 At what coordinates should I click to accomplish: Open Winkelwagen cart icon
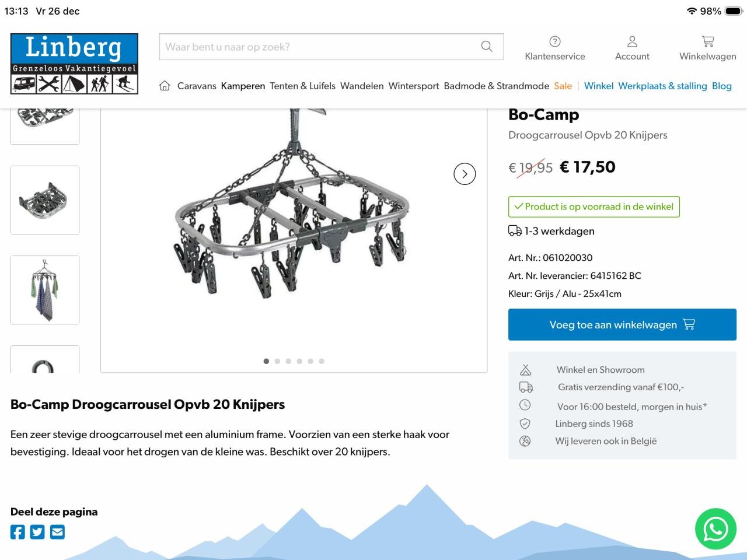708,41
